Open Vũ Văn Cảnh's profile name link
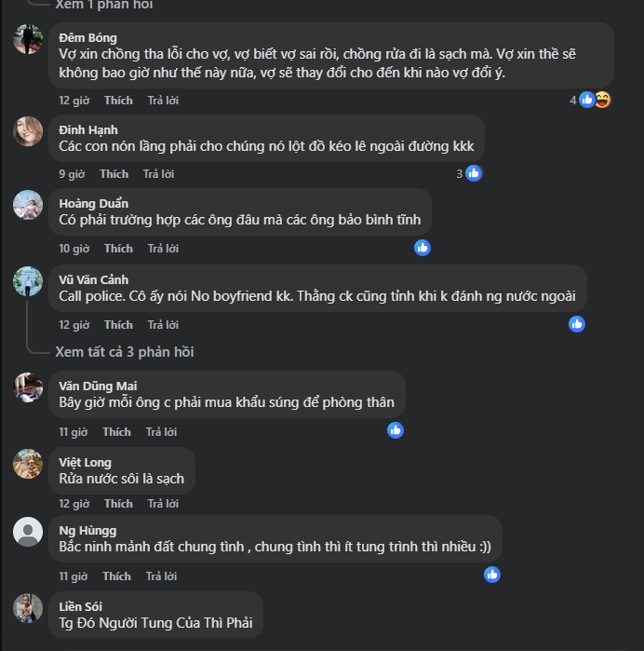Viewport: 644px width, 651px height. pos(93,279)
